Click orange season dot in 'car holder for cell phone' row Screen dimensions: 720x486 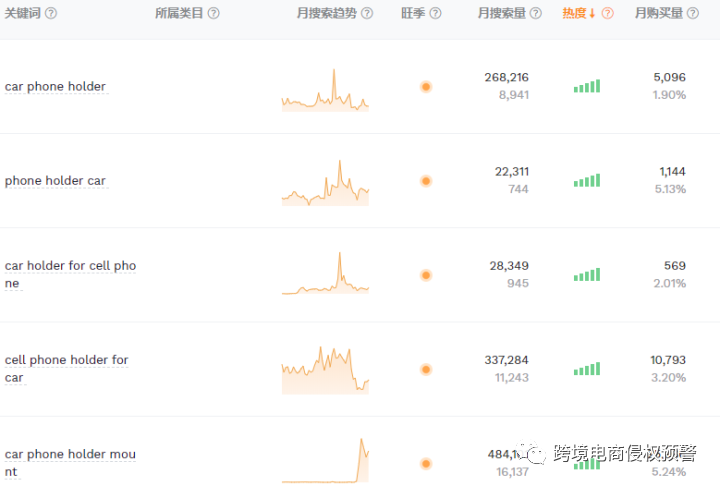tap(426, 275)
